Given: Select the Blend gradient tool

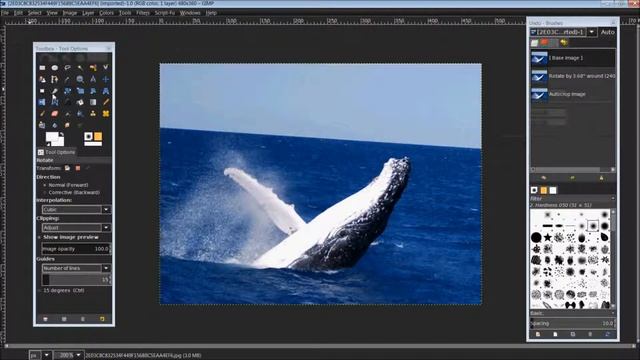Looking at the screenshot, I should (x=93, y=102).
